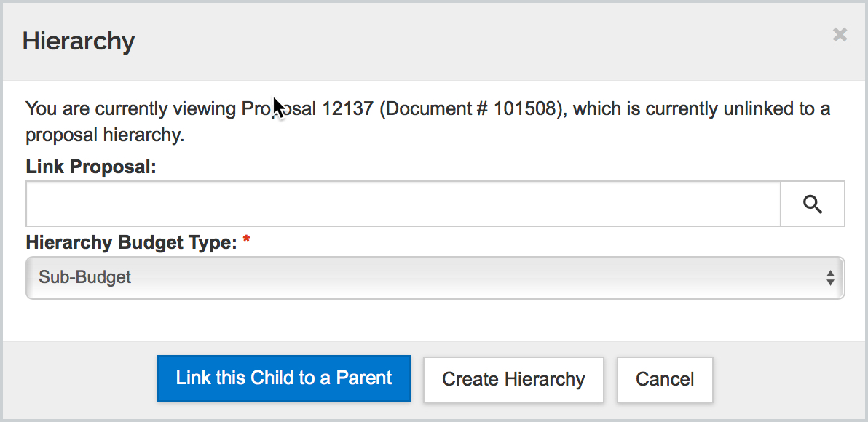Click the words "proposal hierarchy." in the message
The height and width of the screenshot is (422, 868).
point(105,135)
